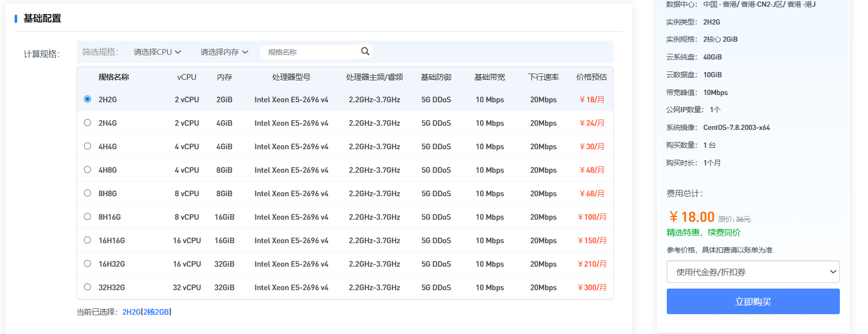Select the 8H8G radio button
Screen dimensions: 868x334
coord(88,193)
